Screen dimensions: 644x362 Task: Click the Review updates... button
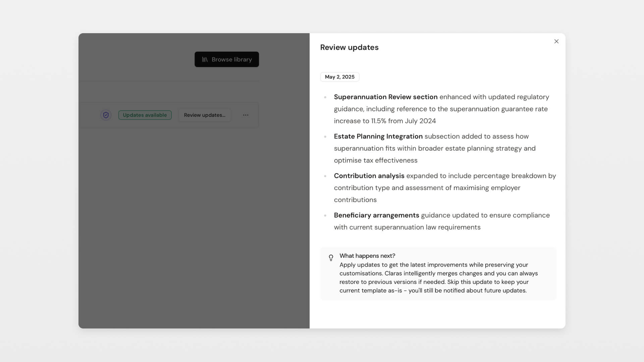pos(205,115)
